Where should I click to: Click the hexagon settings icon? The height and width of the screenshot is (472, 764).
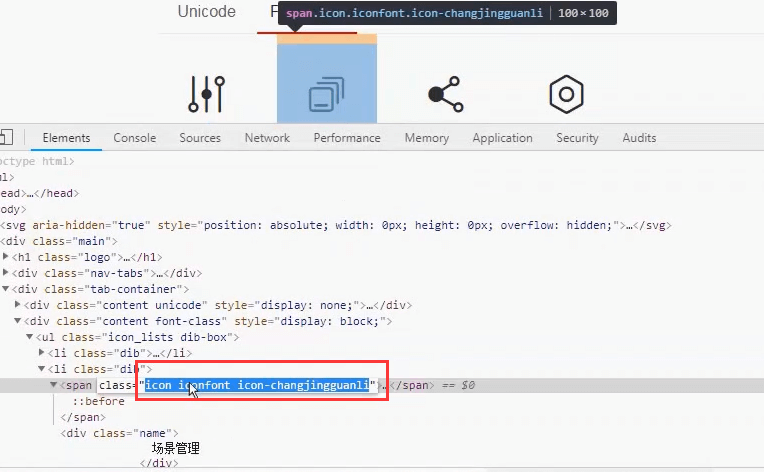pyautogui.click(x=566, y=94)
